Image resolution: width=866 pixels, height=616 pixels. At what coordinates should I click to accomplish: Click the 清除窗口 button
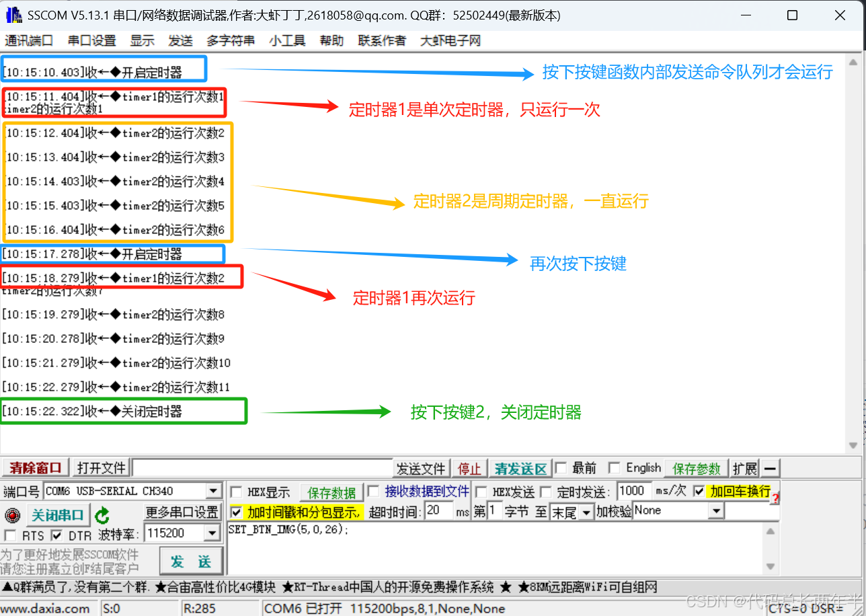[x=36, y=468]
